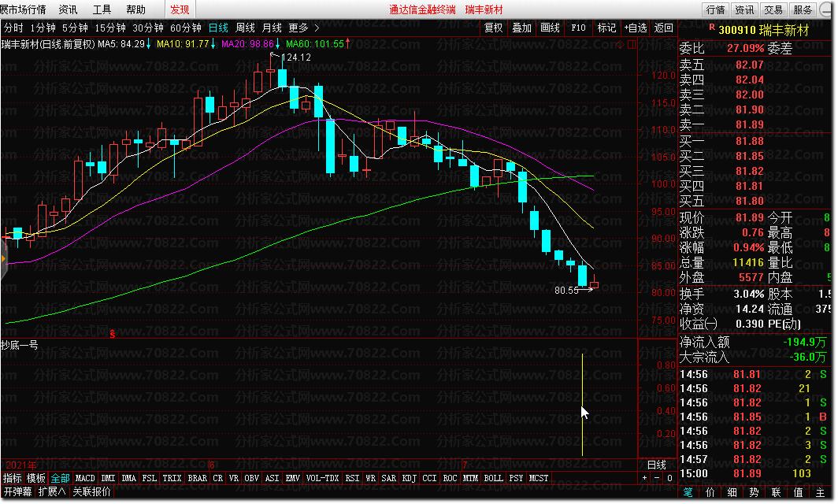Apply the DMI indicator

(109, 478)
